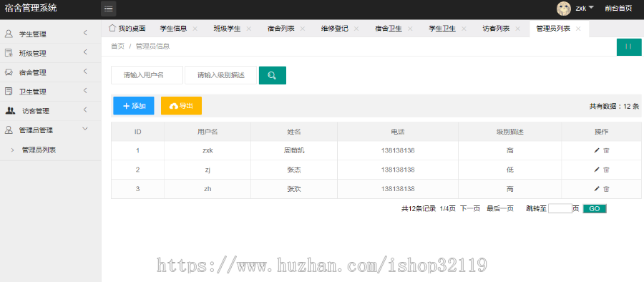The height and width of the screenshot is (282, 644).
Task: Click the 首页 breadcrumb link
Action: pos(117,47)
